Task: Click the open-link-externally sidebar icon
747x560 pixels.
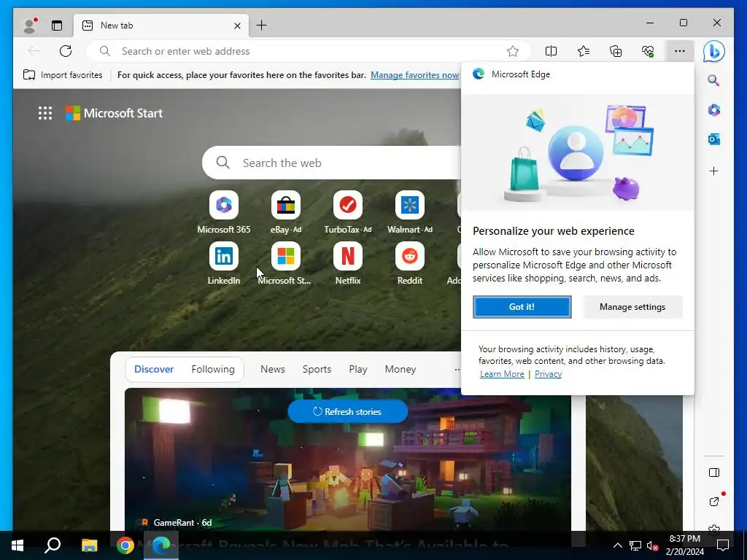Action: 713,502
